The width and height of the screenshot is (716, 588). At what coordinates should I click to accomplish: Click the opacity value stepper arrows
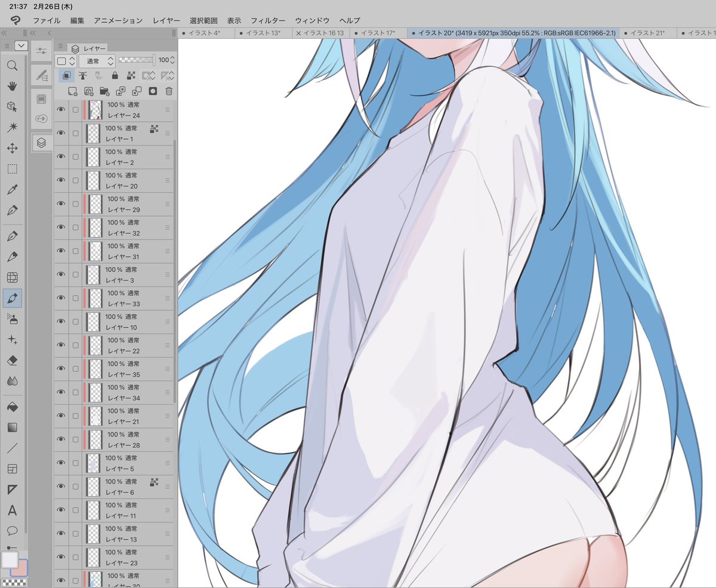tap(172, 60)
